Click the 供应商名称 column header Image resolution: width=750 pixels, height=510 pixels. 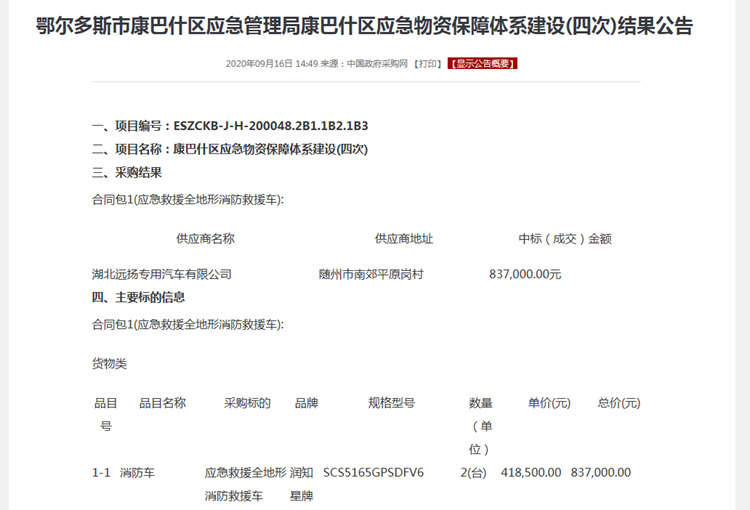coord(205,239)
